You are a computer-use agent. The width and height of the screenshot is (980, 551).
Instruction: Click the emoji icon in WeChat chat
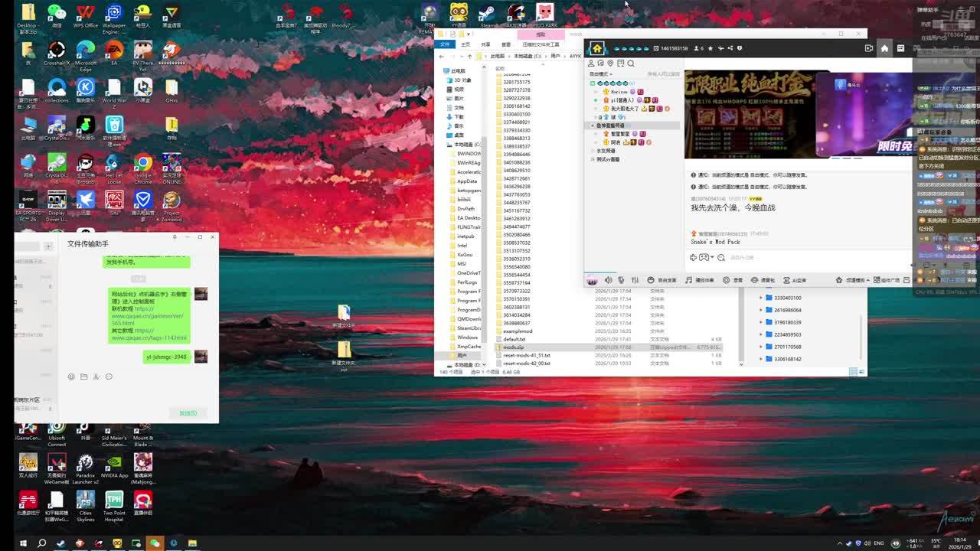pyautogui.click(x=71, y=377)
